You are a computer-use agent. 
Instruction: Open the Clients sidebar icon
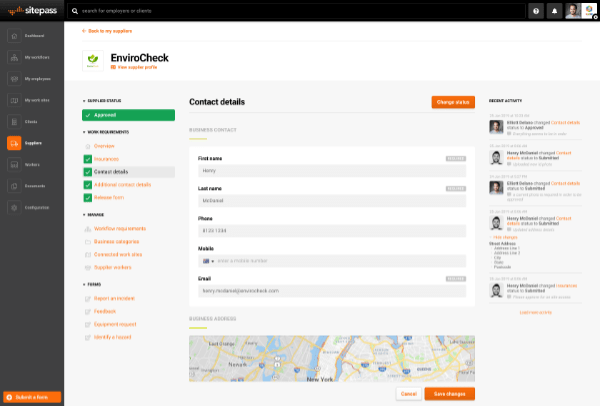[14, 122]
